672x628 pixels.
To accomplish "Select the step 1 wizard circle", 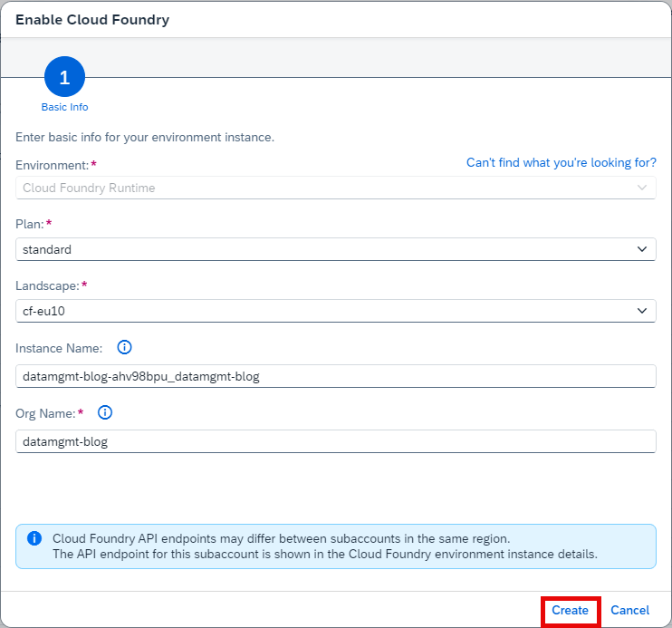I will pyautogui.click(x=64, y=77).
